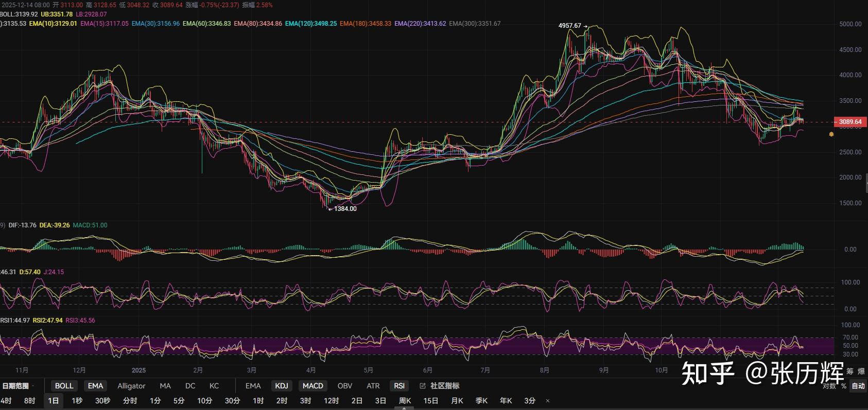The image size is (868, 410).
Task: Turn off the MACD sub-indicator
Action: 313,386
